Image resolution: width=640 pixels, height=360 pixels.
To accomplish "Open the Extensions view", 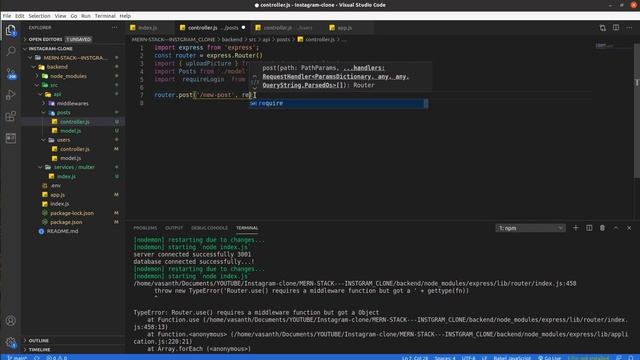I will pos(11,116).
